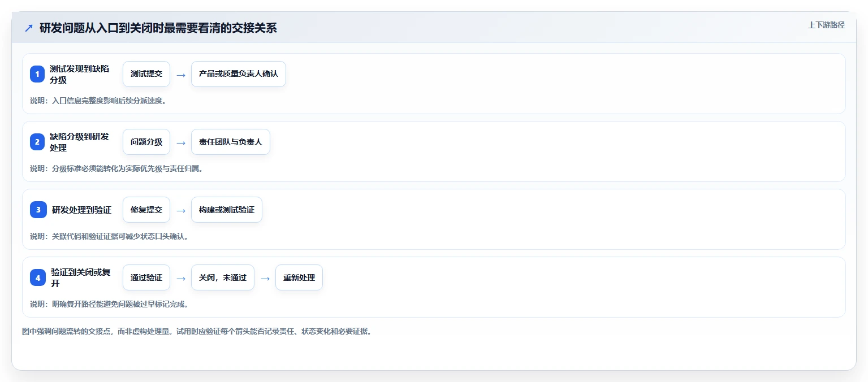This screenshot has height=382, width=868.
Task: Click the 重新处理 node
Action: coord(299,277)
